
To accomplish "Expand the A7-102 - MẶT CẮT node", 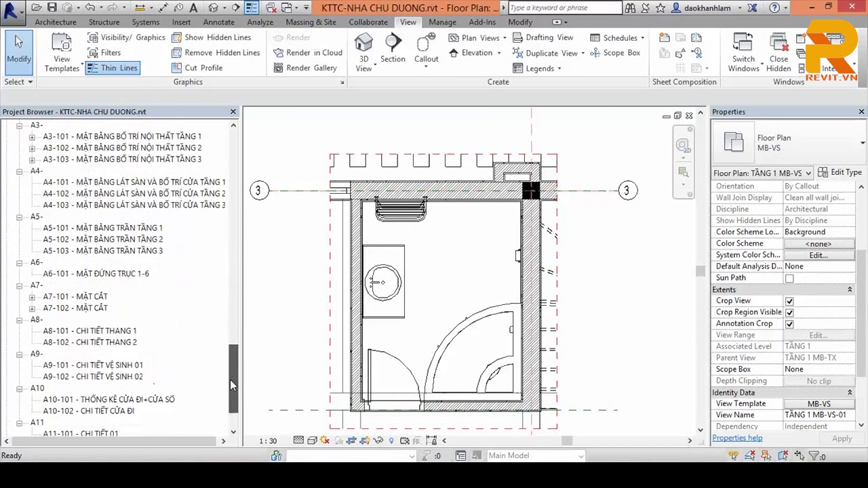I will click(x=32, y=308).
